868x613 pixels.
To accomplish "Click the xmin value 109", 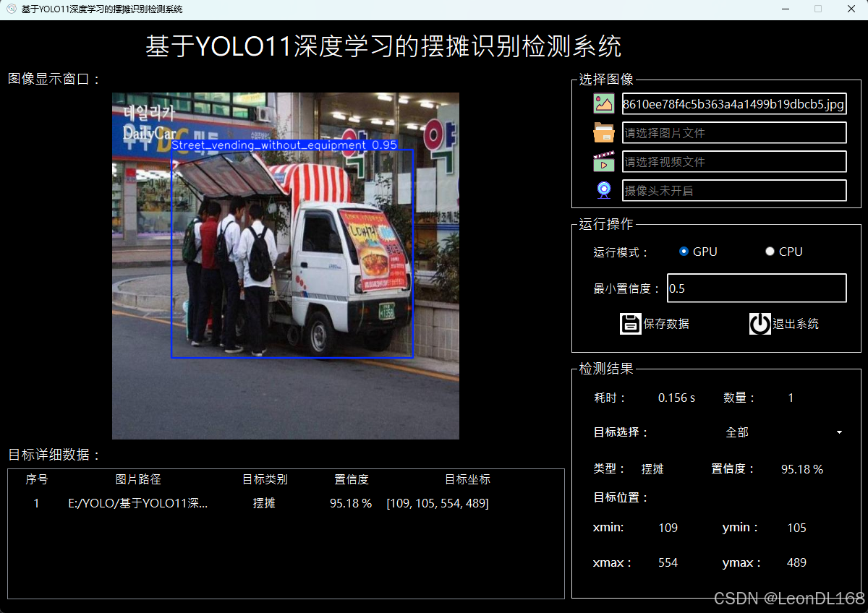I will (668, 528).
